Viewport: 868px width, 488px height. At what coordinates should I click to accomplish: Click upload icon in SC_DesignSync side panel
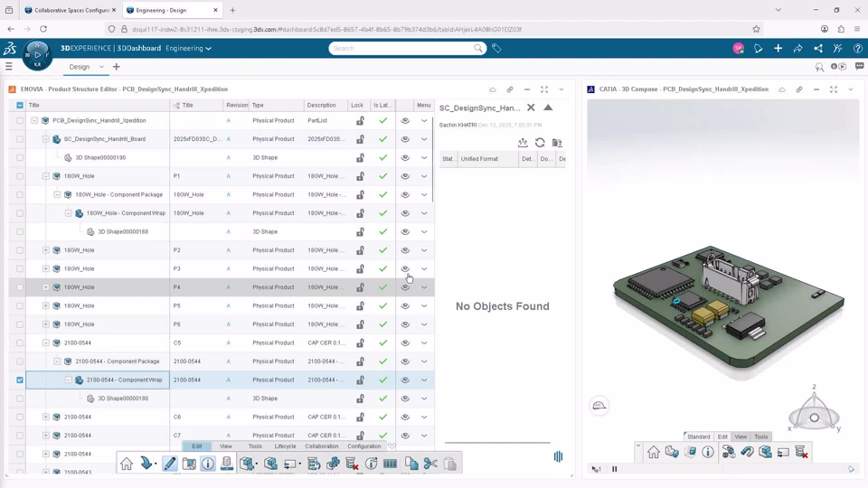click(523, 143)
